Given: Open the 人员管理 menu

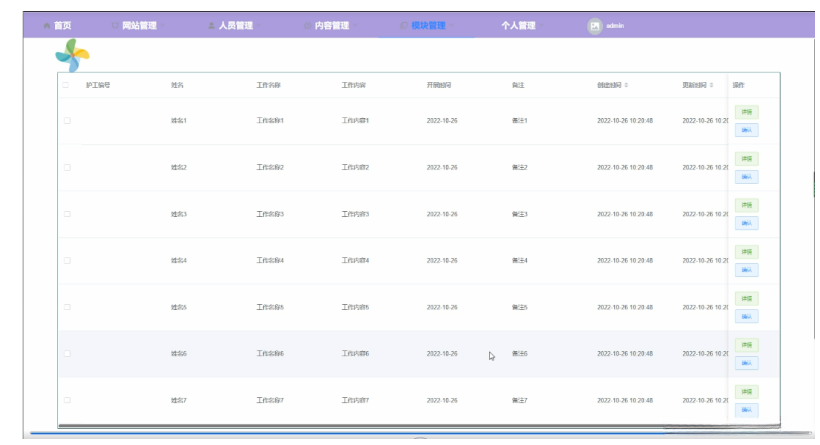Looking at the screenshot, I should point(235,26).
